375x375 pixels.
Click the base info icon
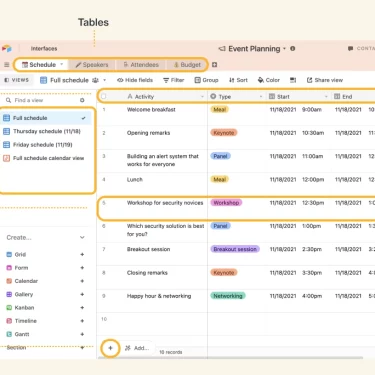(x=293, y=49)
